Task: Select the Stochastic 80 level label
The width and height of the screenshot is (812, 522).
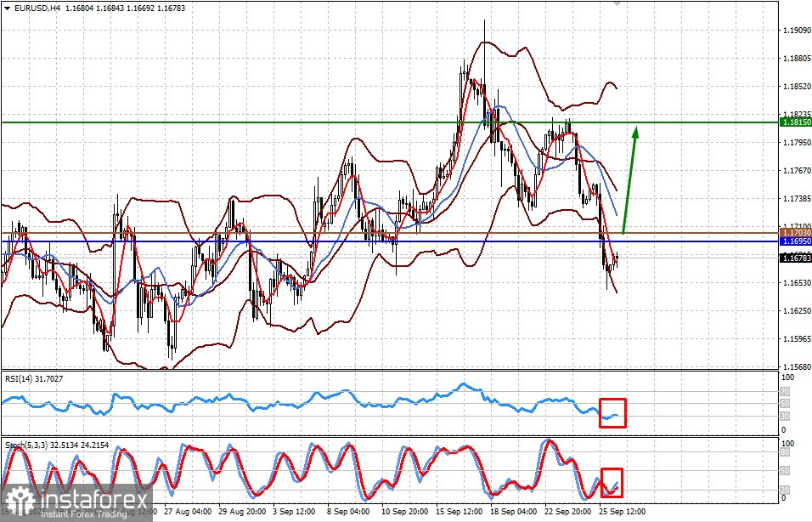Action: click(785, 452)
